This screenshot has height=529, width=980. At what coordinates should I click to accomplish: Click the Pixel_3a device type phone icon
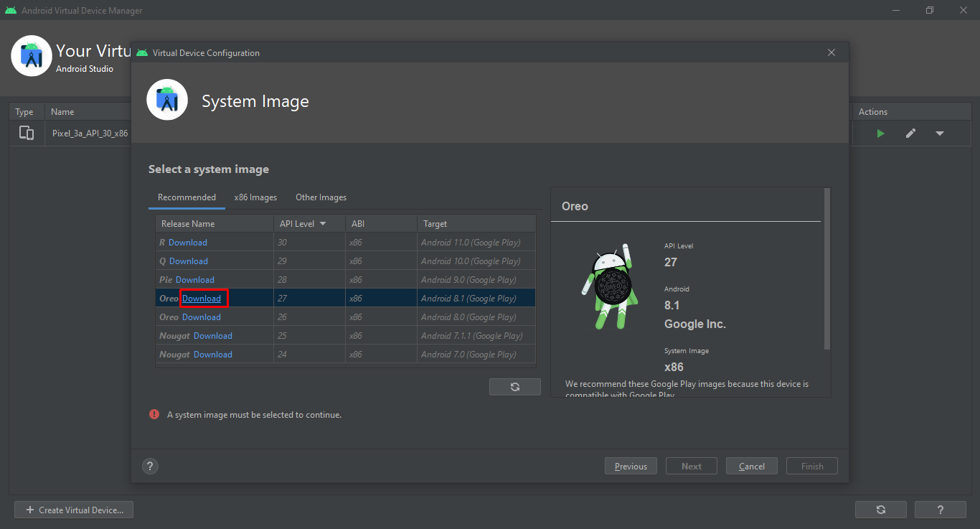click(27, 133)
